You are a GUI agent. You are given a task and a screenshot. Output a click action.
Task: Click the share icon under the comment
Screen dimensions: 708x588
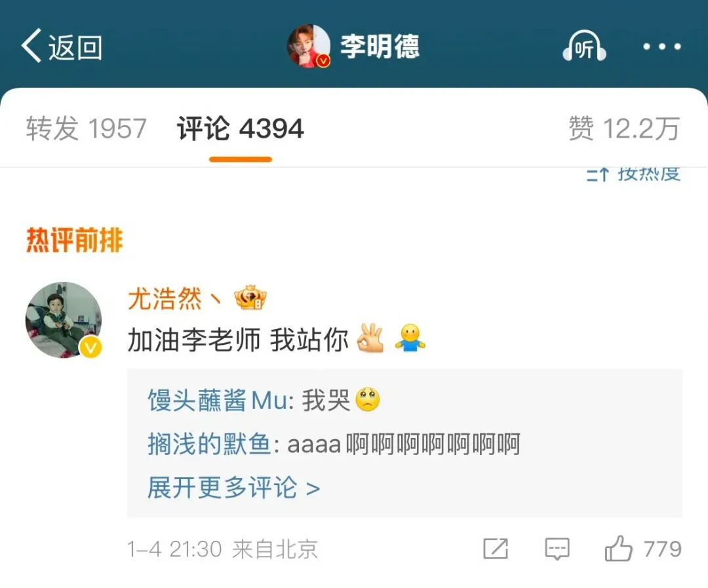pos(496,549)
